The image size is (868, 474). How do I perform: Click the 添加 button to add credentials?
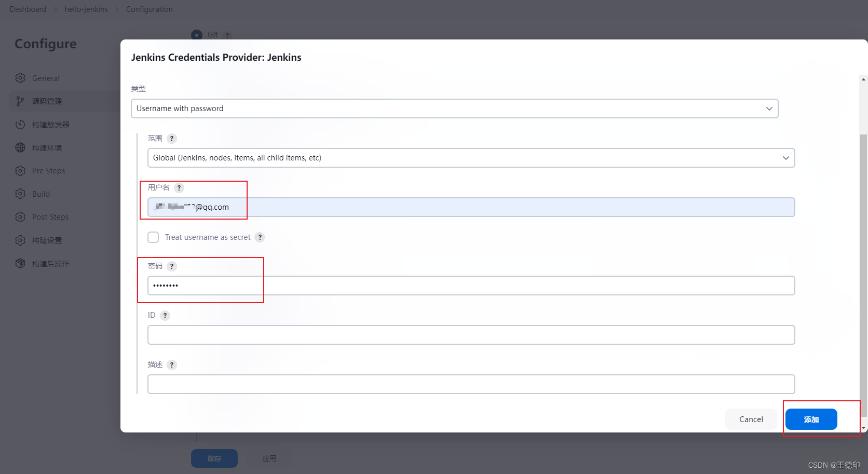click(x=811, y=419)
